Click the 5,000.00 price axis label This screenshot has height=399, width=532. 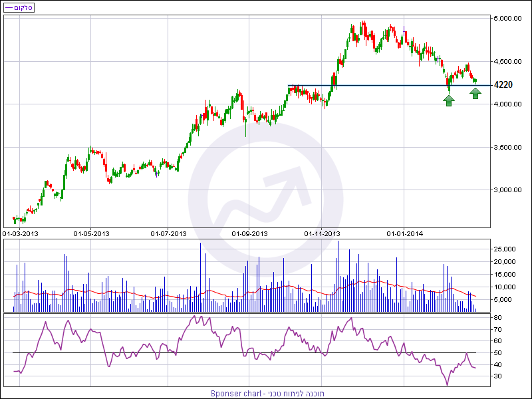coord(507,19)
